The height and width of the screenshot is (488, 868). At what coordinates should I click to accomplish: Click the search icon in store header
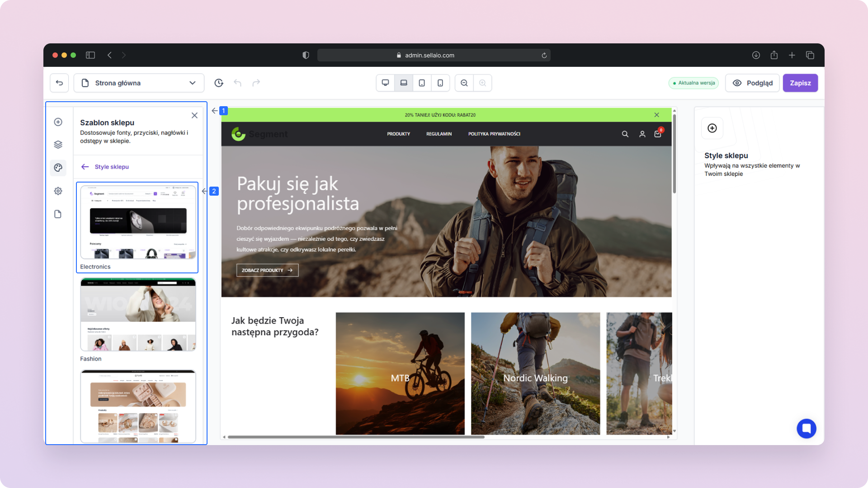(625, 134)
